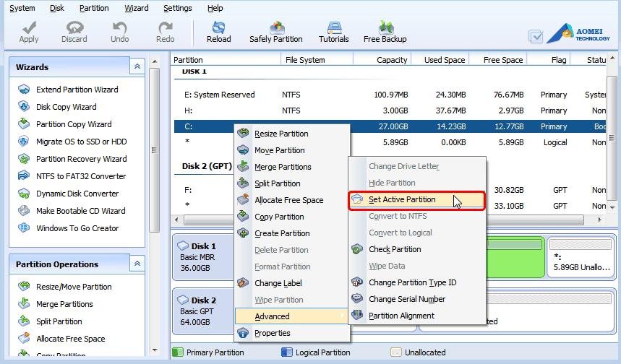Click the Windows To Go Creator icon
The width and height of the screenshot is (621, 364).
[24, 228]
